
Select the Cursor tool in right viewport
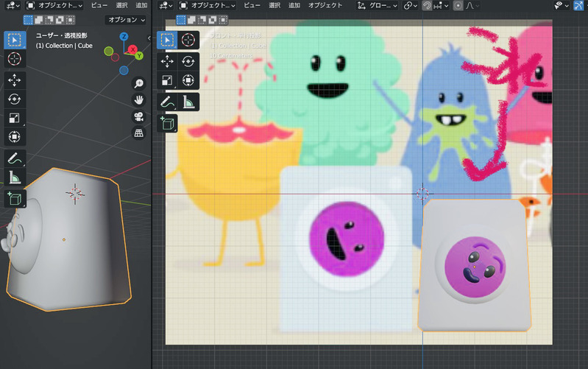(x=188, y=40)
